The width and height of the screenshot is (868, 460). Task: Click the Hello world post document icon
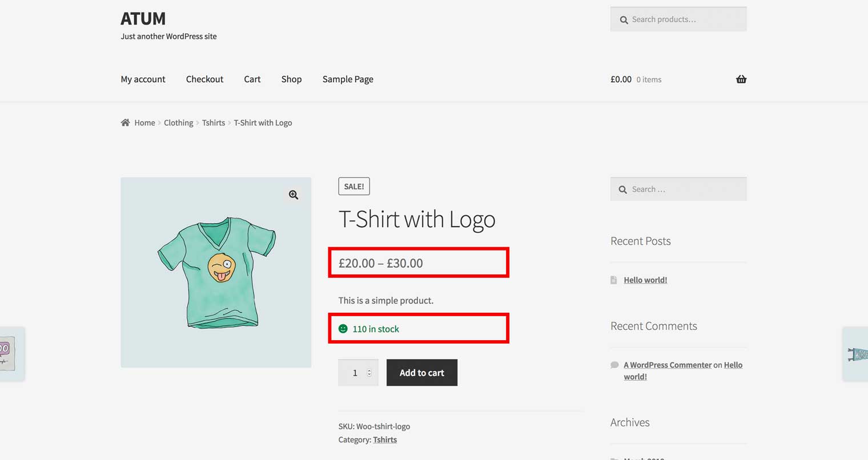tap(614, 280)
